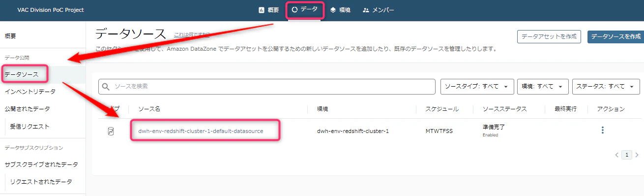This screenshot has width=644, height=196.
Task: Open リクエストされたデータ in the sidebar
Action: coord(41,182)
